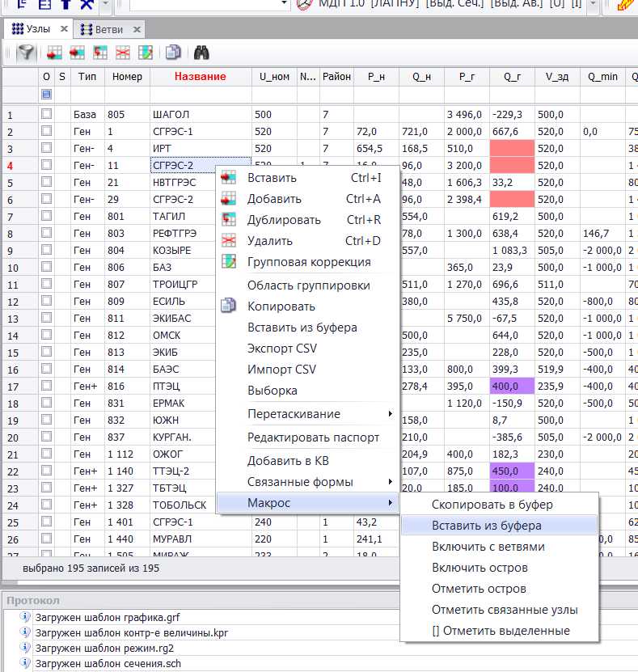
Task: Click the name cell 'МУРАВЛ'
Action: [200, 539]
